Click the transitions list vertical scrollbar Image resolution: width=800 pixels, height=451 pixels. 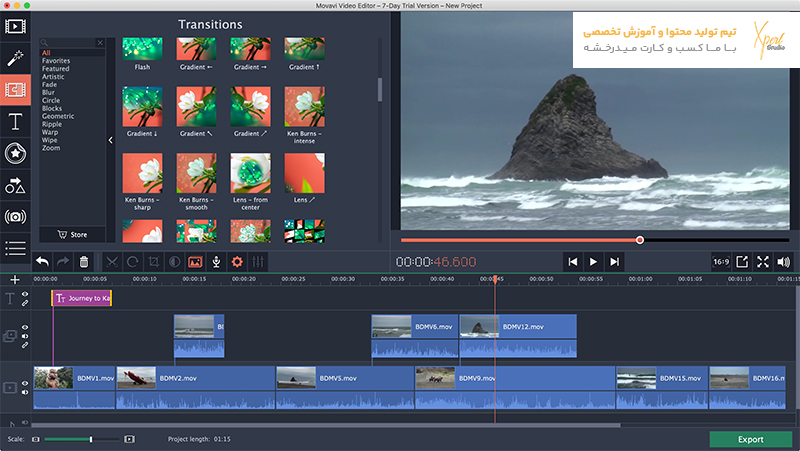click(380, 89)
